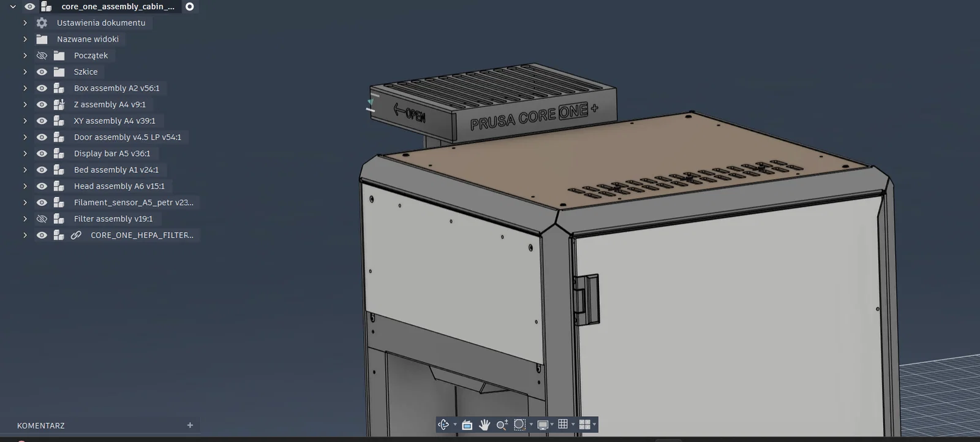Open the Display Settings monitor icon
Screen dimensions: 980x442
pos(543,424)
